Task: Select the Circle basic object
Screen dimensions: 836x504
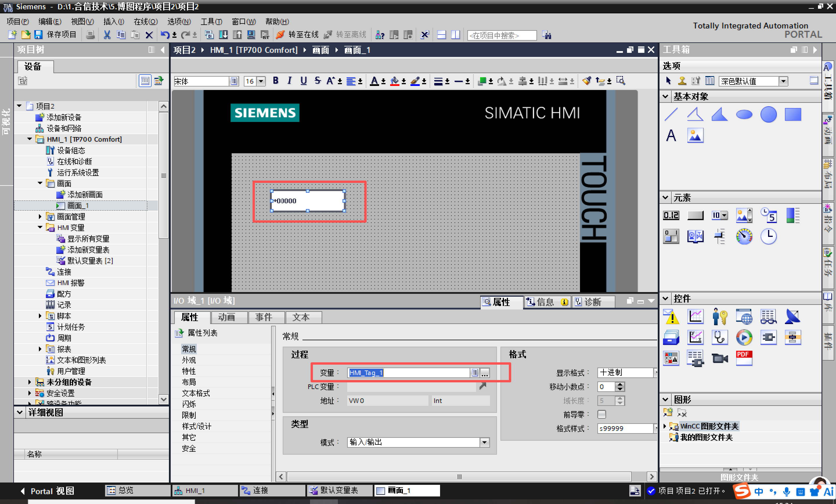Action: 768,114
